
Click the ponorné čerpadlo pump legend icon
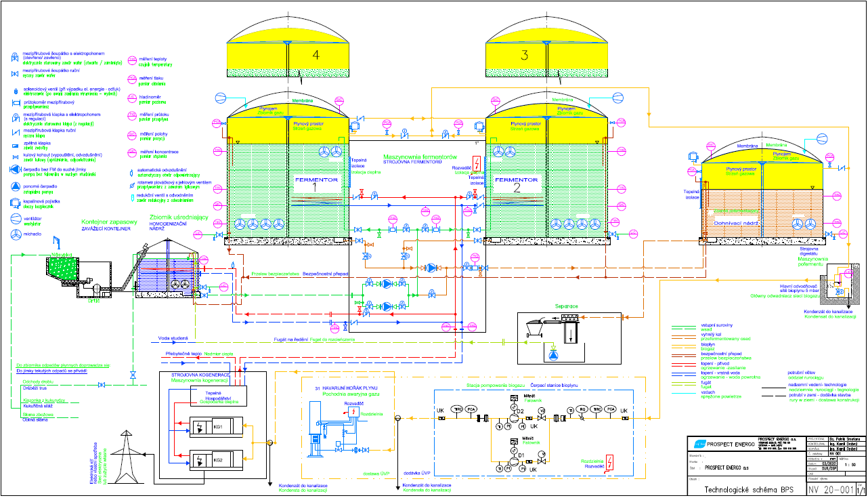coord(15,186)
